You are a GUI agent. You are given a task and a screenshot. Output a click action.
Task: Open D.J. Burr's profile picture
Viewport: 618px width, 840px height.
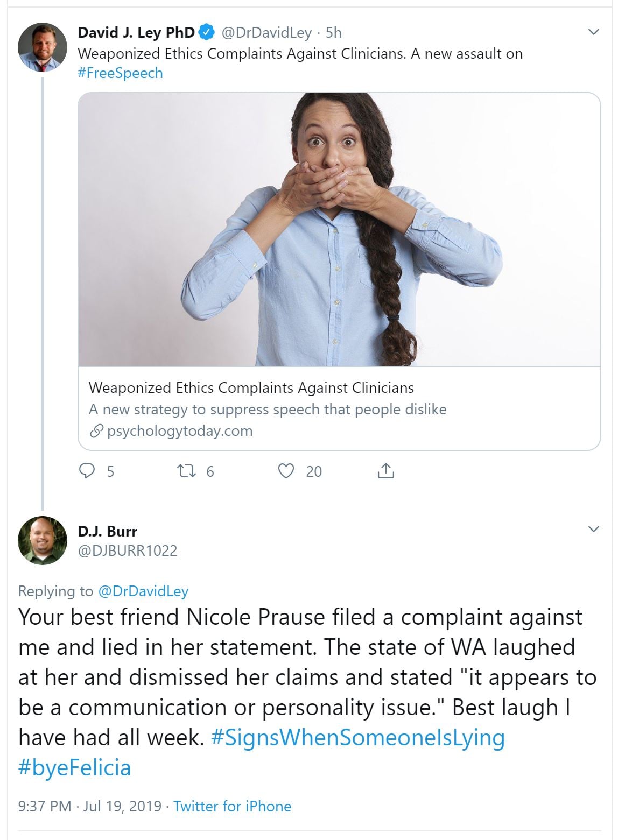[43, 540]
